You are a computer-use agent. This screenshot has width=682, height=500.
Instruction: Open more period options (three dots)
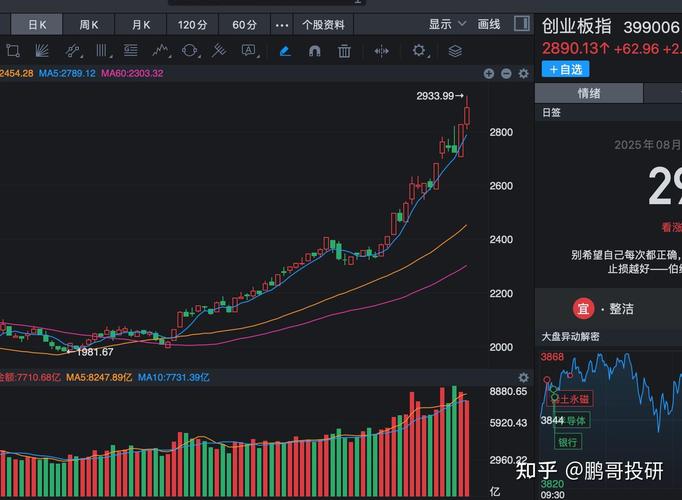coord(282,24)
